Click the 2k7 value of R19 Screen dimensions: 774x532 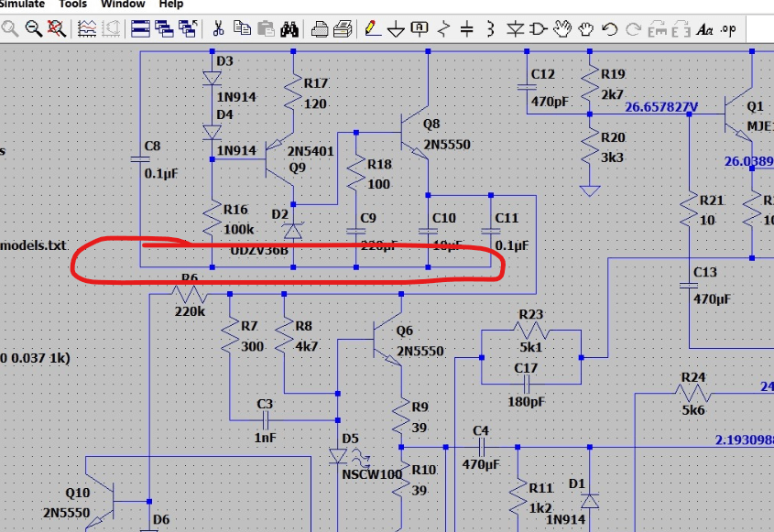click(x=612, y=94)
